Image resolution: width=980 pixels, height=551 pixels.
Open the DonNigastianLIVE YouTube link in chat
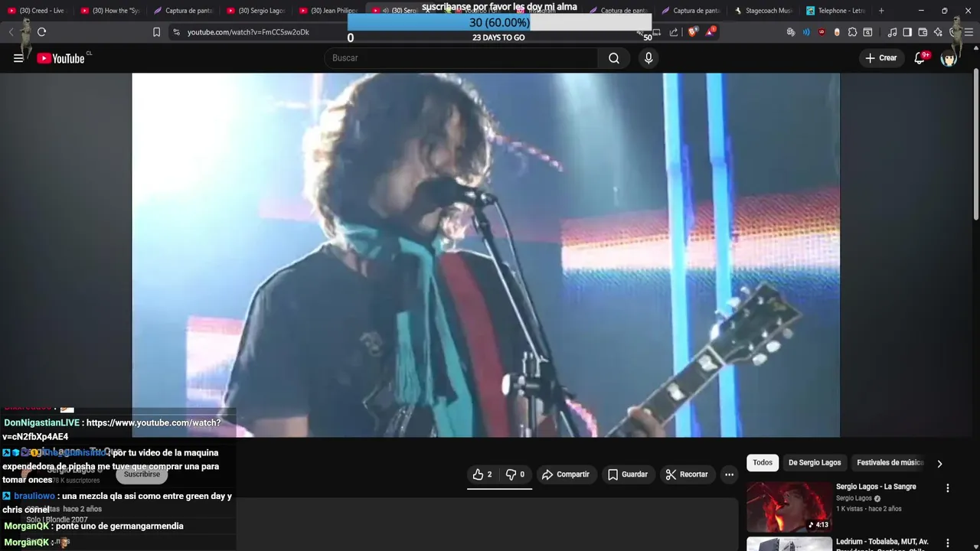click(111, 429)
